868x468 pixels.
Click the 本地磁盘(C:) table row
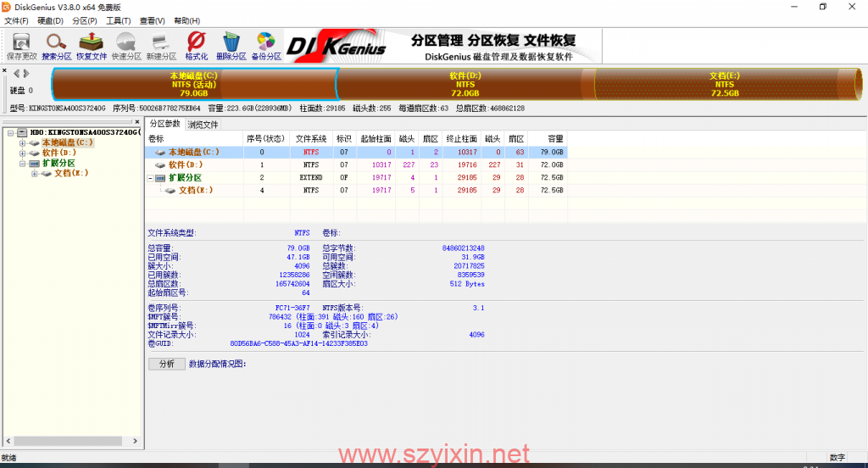(357, 152)
